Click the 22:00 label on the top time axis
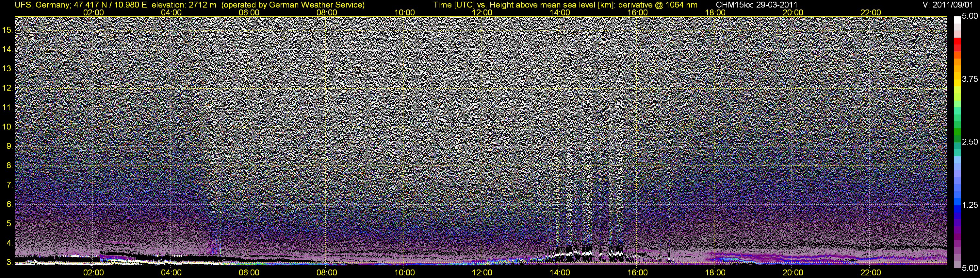Image resolution: width=980 pixels, height=278 pixels. 871,12
